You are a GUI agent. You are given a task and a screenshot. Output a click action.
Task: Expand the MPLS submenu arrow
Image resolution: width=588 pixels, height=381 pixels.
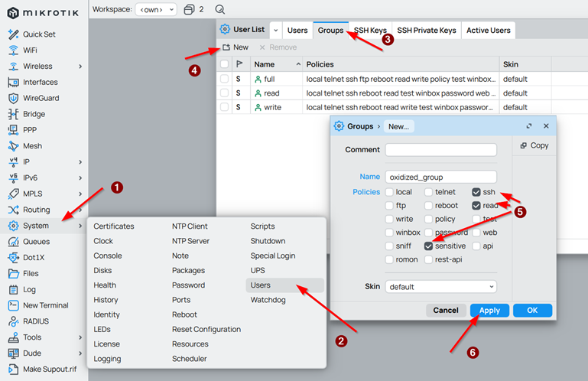(80, 194)
